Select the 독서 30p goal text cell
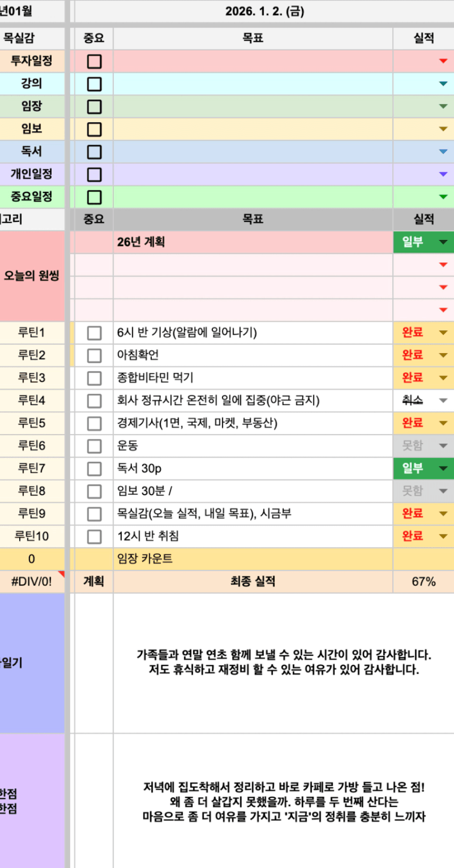This screenshot has width=454, height=868. point(253,469)
